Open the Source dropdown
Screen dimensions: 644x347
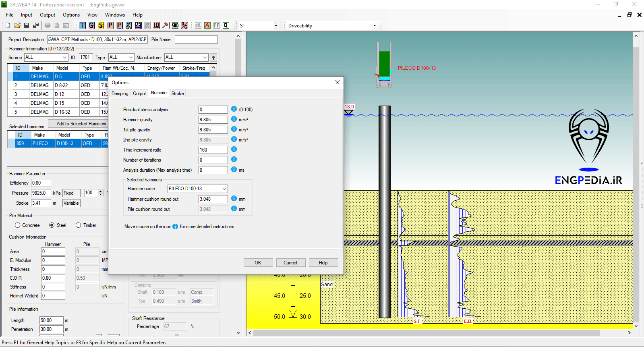coord(46,57)
